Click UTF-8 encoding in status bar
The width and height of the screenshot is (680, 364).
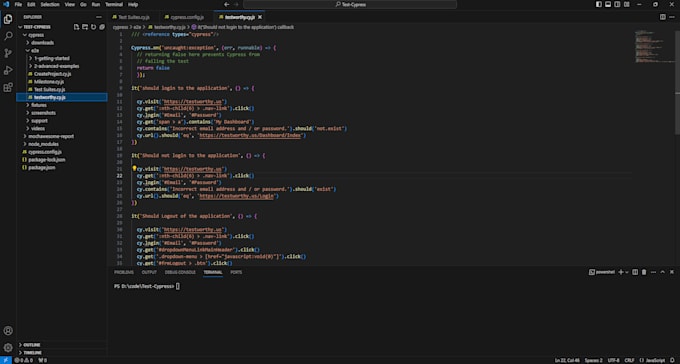613,360
